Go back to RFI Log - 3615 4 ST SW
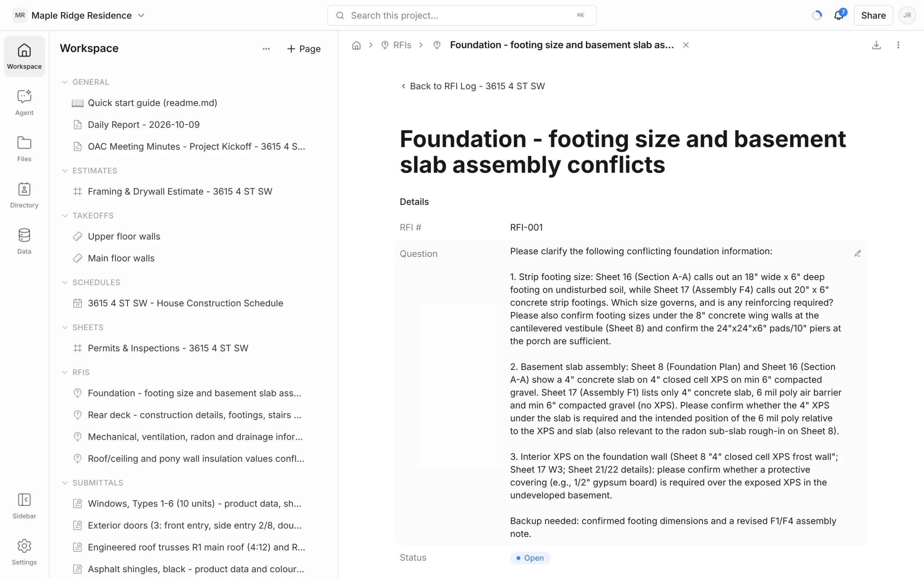The height and width of the screenshot is (578, 924). pos(473,86)
